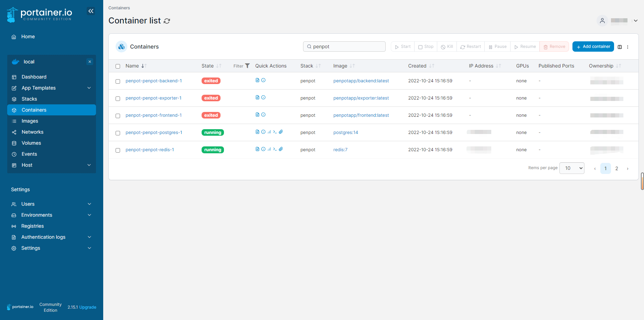Open the Images section in the sidebar
The height and width of the screenshot is (320, 644).
pyautogui.click(x=30, y=121)
